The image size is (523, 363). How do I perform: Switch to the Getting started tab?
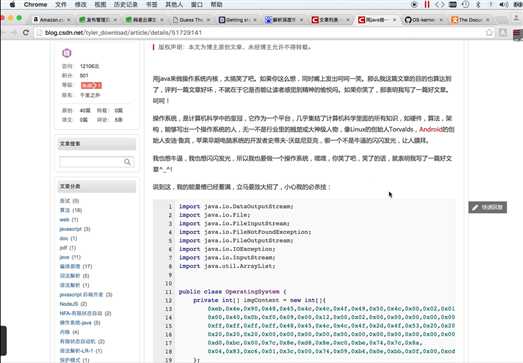237,20
